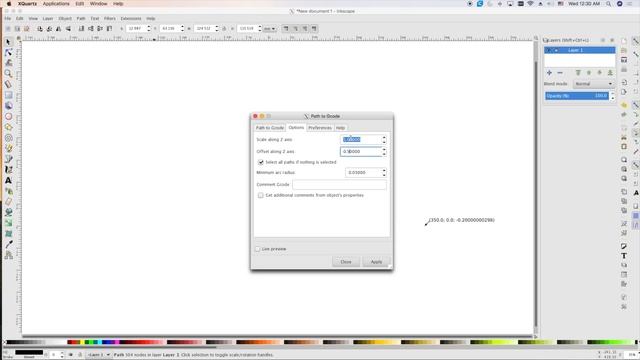Screen dimensions: 640x360
Task: Open Text and Font dialog icon
Action: pyautogui.click(x=624, y=256)
